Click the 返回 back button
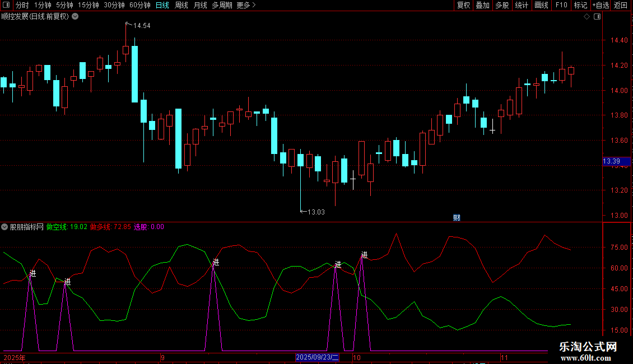 (x=621, y=5)
